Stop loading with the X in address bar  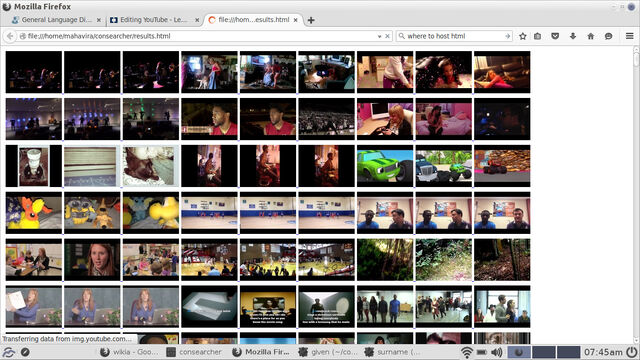click(x=387, y=36)
